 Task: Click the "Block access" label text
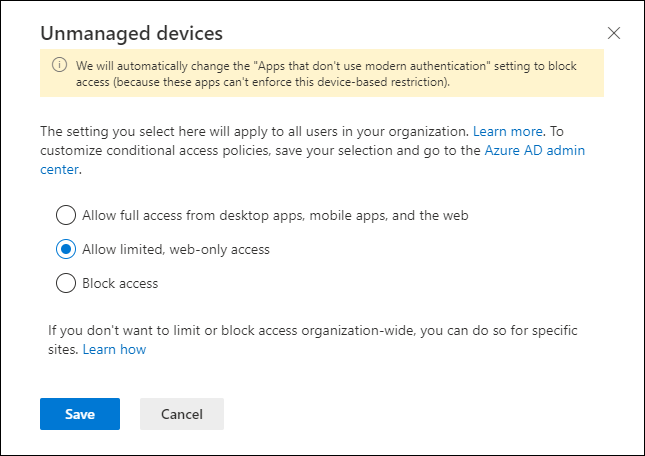(120, 284)
